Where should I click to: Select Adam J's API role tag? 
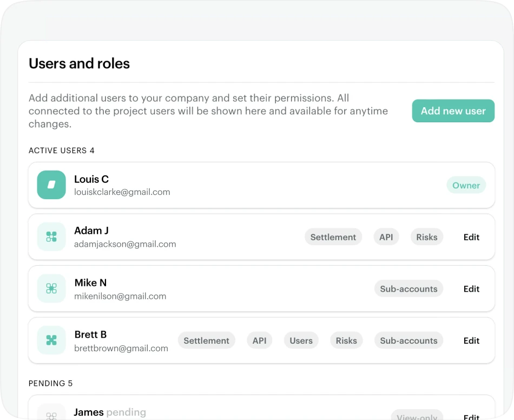pyautogui.click(x=386, y=237)
